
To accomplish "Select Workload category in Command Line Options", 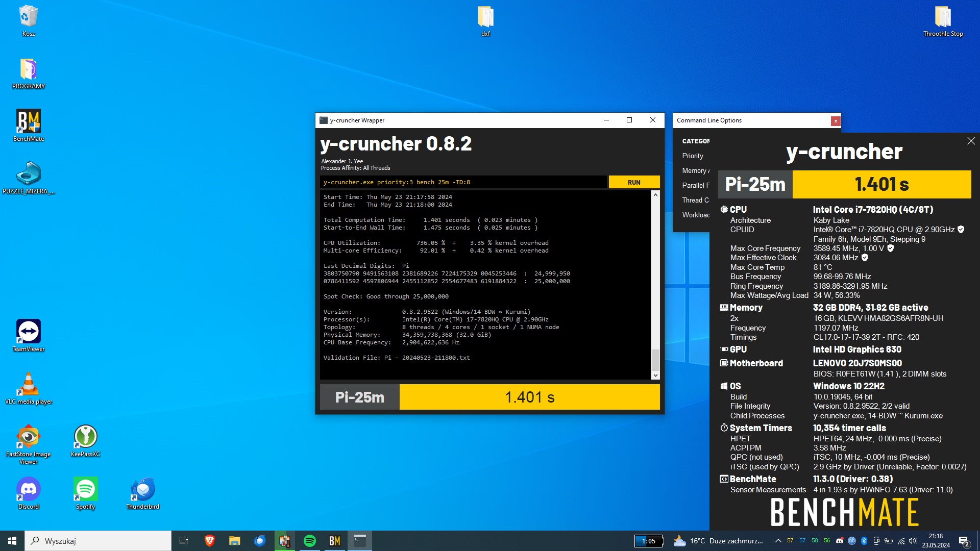I will pyautogui.click(x=695, y=215).
